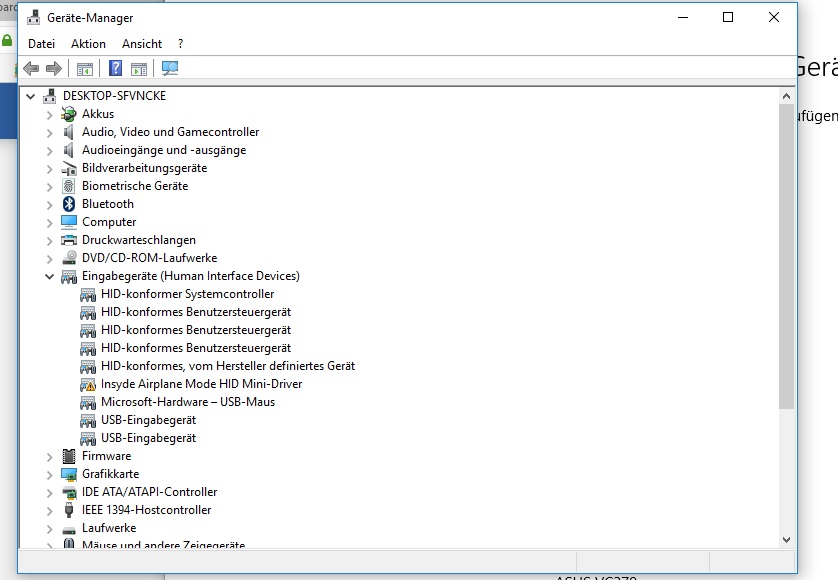Click the IEEE 1394-Hostcontroller plug icon

[x=68, y=510]
